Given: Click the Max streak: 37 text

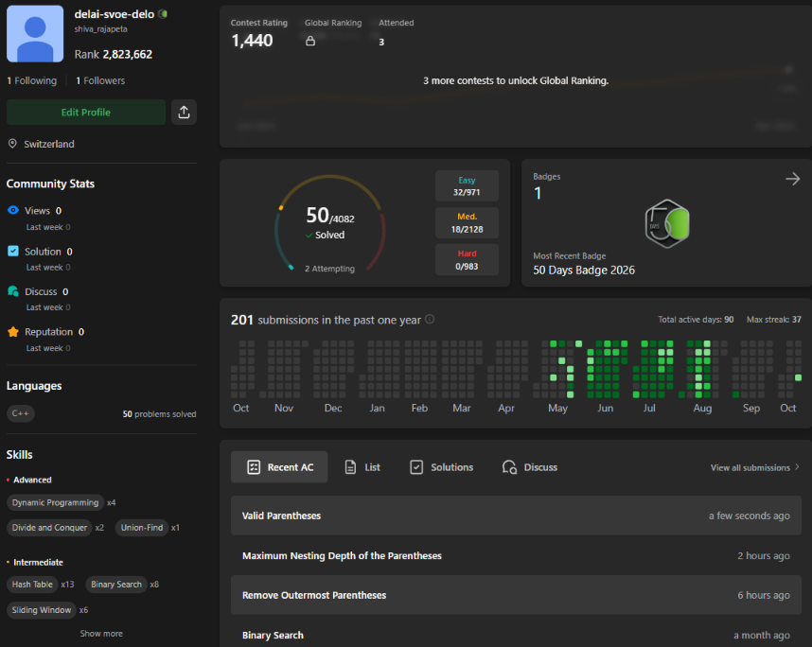Looking at the screenshot, I should click(774, 320).
